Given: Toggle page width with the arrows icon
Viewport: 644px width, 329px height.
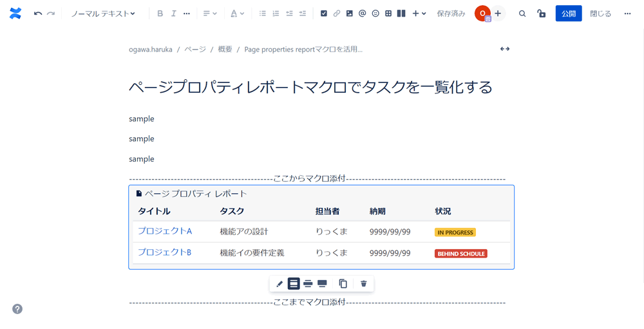Looking at the screenshot, I should 505,49.
